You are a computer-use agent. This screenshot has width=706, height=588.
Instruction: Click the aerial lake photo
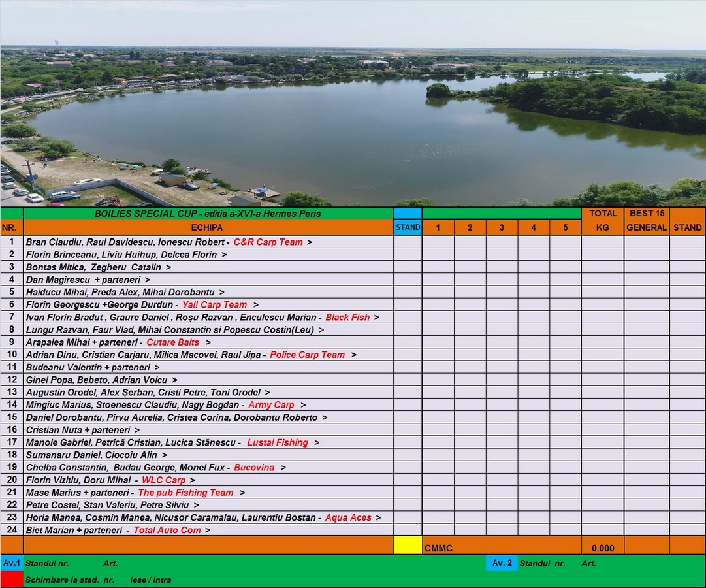353,105
